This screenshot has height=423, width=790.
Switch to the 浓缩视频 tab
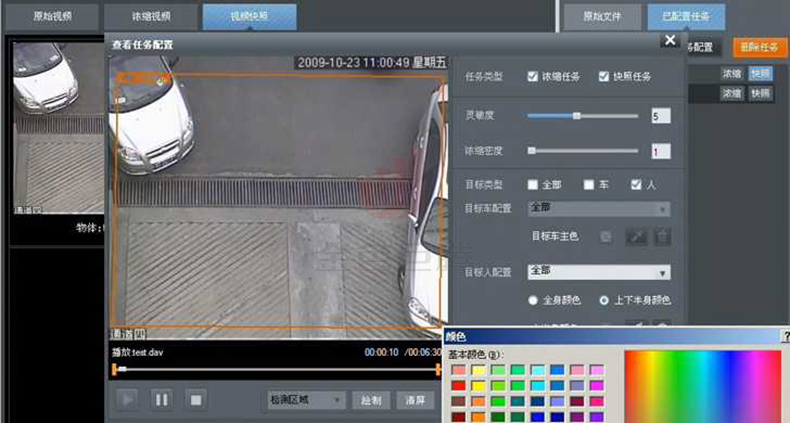[x=150, y=17]
